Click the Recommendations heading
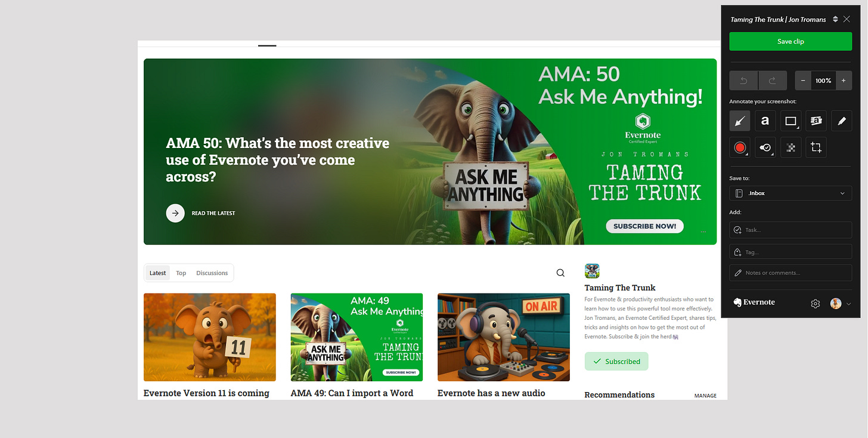Screen dimensions: 868x438 click(x=619, y=395)
